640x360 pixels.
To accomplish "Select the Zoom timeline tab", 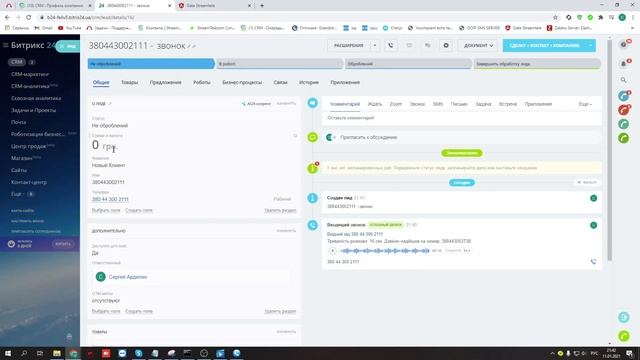I will pyautogui.click(x=396, y=104).
